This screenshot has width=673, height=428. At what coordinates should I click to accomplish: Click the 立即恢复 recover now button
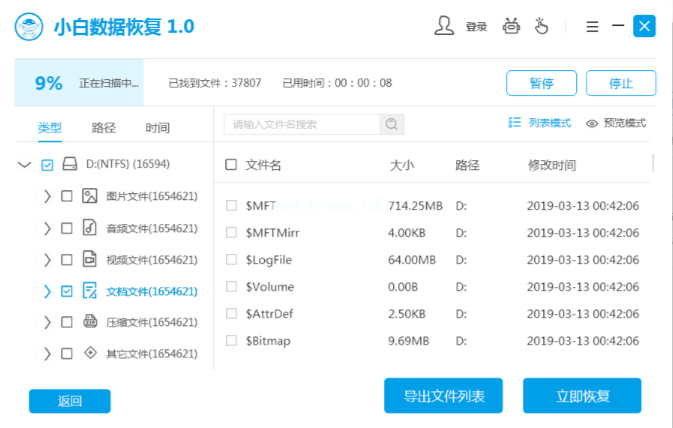point(581,396)
